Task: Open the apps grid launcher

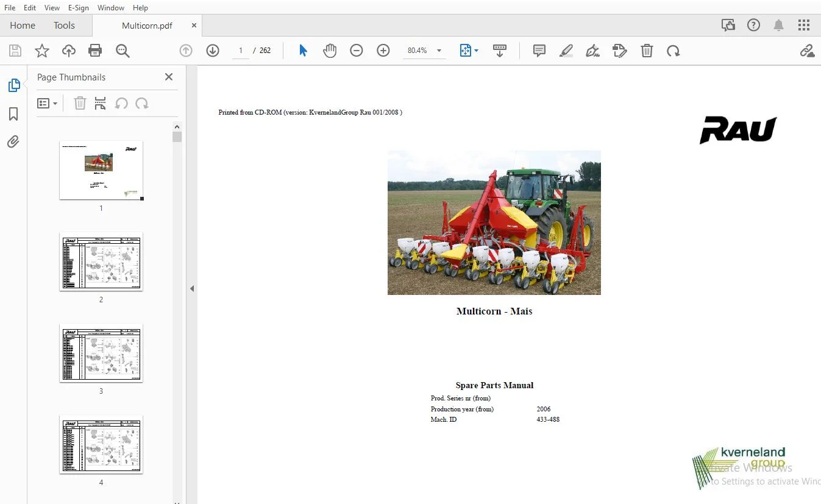Action: point(804,26)
